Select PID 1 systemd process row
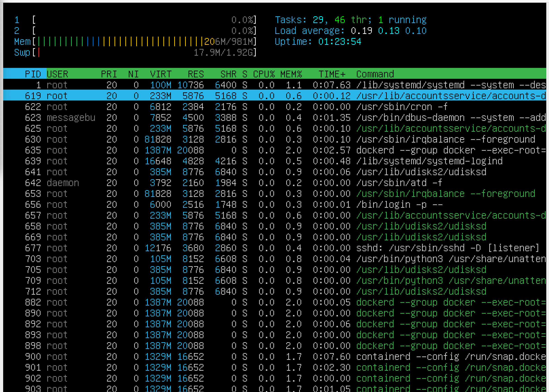Image resolution: width=549 pixels, height=392 pixels. [x=275, y=85]
